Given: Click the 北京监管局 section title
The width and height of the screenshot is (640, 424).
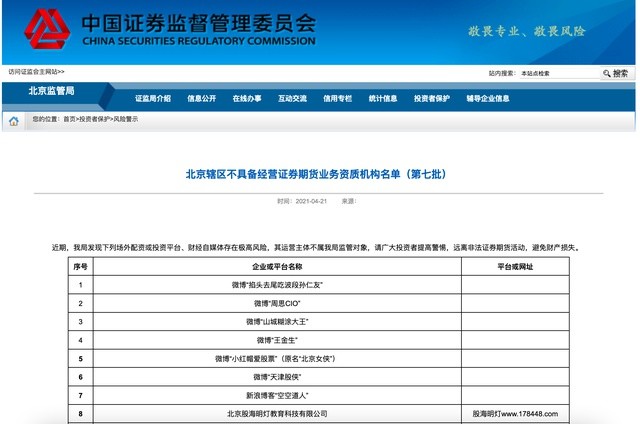Looking at the screenshot, I should (x=51, y=91).
